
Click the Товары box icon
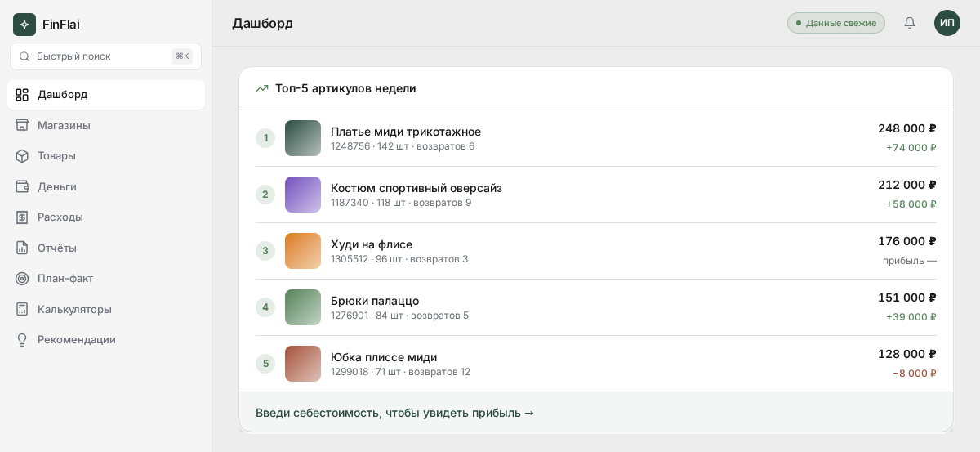click(22, 155)
